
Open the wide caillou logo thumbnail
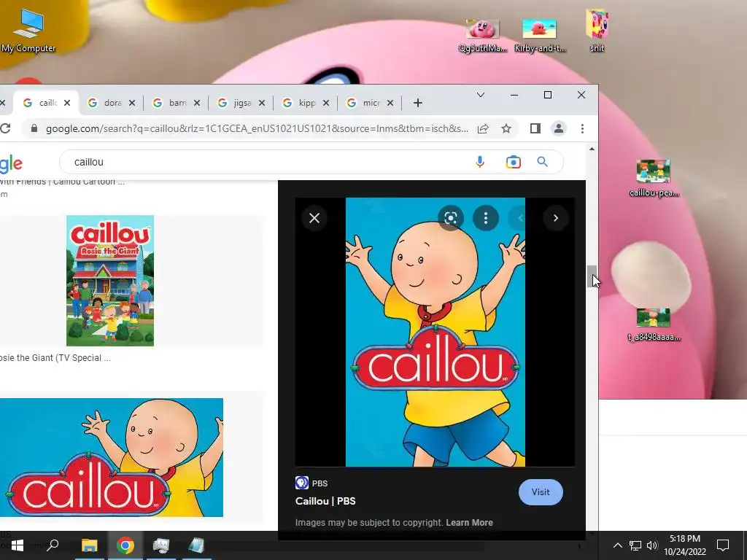(x=112, y=458)
